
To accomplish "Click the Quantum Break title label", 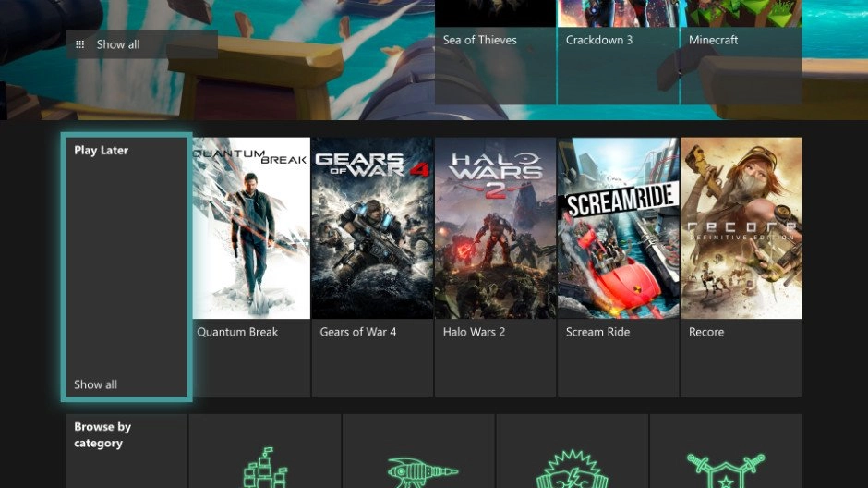I will tap(237, 332).
